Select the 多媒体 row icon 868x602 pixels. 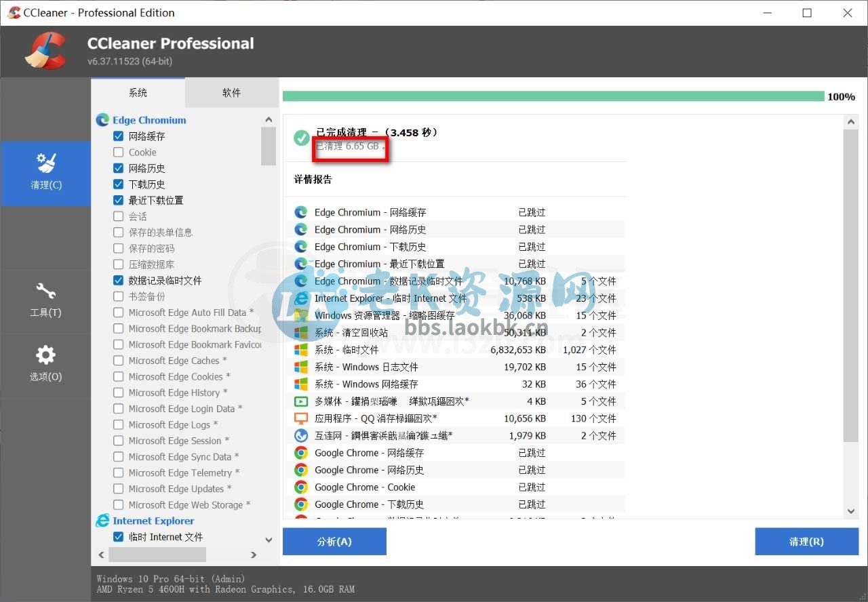(301, 401)
